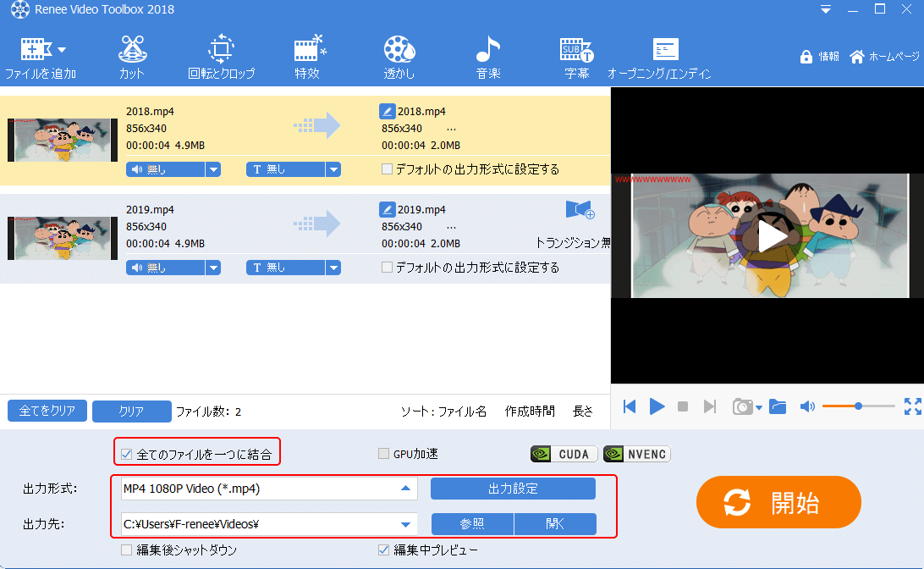Image resolution: width=924 pixels, height=569 pixels.
Task: Click edit pencil icon beside output 2019.mp4
Action: pyautogui.click(x=388, y=209)
